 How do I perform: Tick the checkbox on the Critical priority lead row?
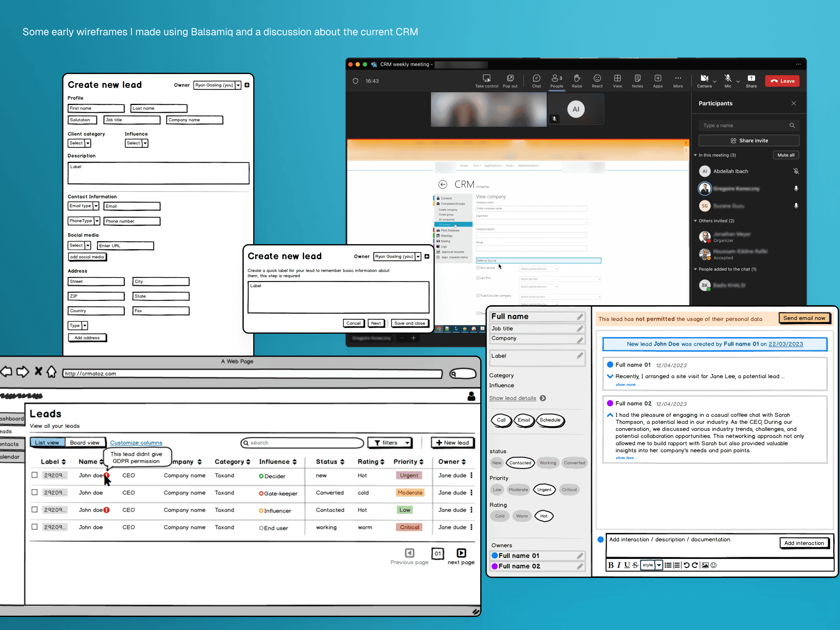[34, 527]
